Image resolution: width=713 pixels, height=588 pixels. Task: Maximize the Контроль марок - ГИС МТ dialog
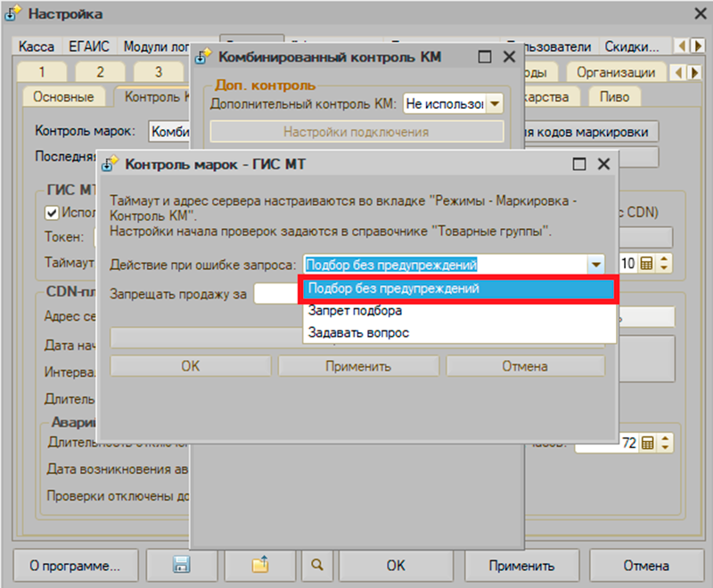[579, 164]
